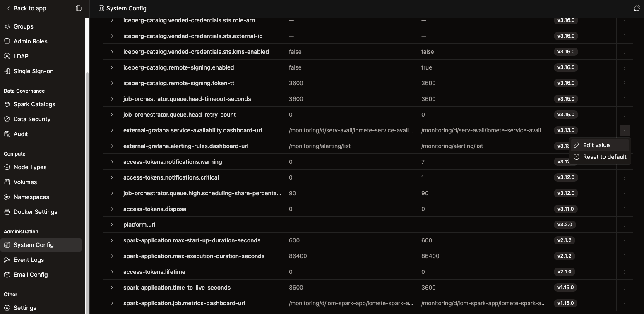Click the Audit sidebar icon
Viewport: 644px width, 314px height.
pyautogui.click(x=7, y=134)
